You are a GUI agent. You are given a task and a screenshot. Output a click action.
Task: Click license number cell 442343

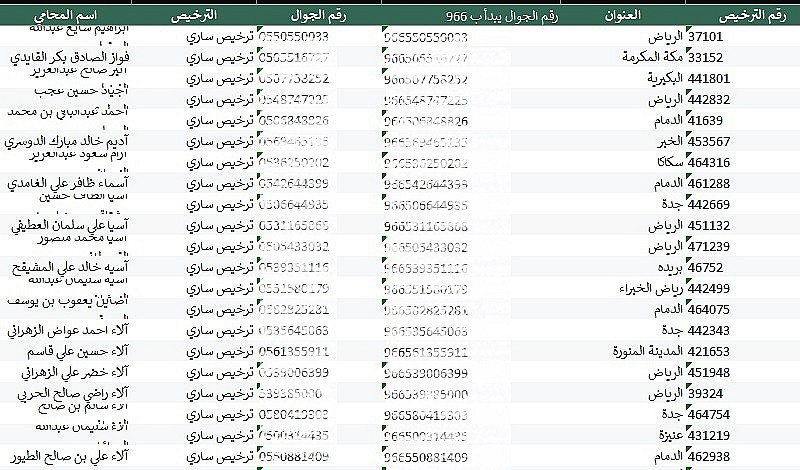(x=709, y=330)
